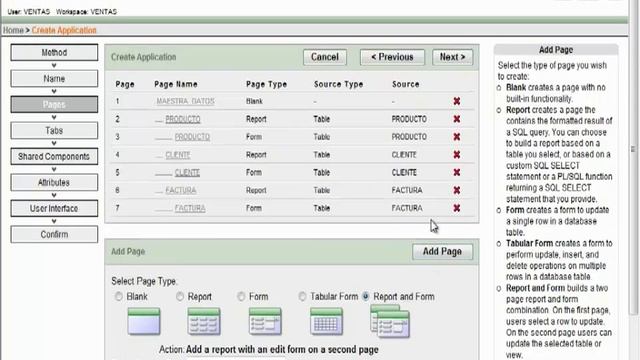Delete page 5 CLIENTE form with red X

click(457, 172)
